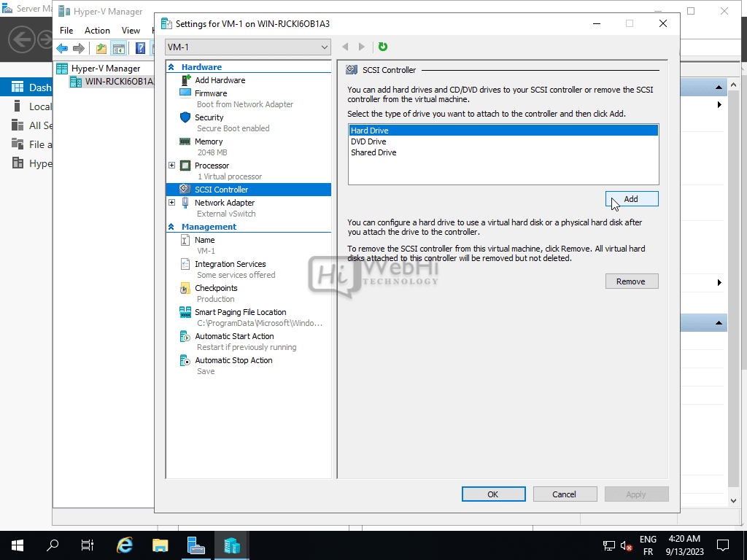Click the Automatic Stop Action icon
747x560 pixels.
[x=185, y=360]
